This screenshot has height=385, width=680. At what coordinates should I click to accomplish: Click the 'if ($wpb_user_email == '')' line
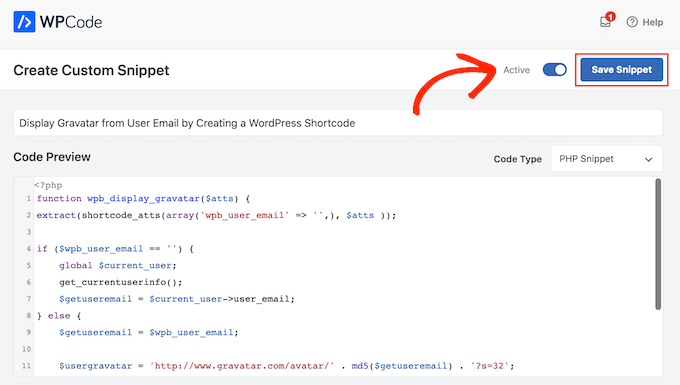coord(115,249)
